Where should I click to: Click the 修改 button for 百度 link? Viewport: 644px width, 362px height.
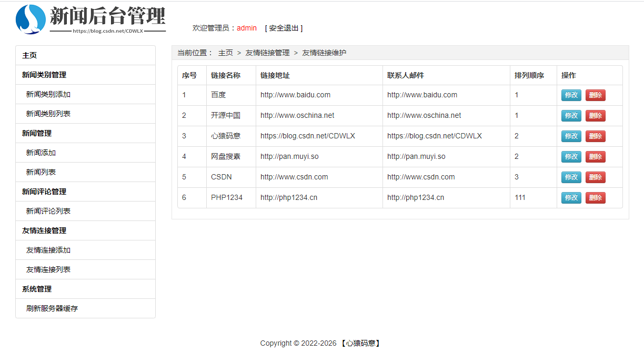[x=571, y=95]
